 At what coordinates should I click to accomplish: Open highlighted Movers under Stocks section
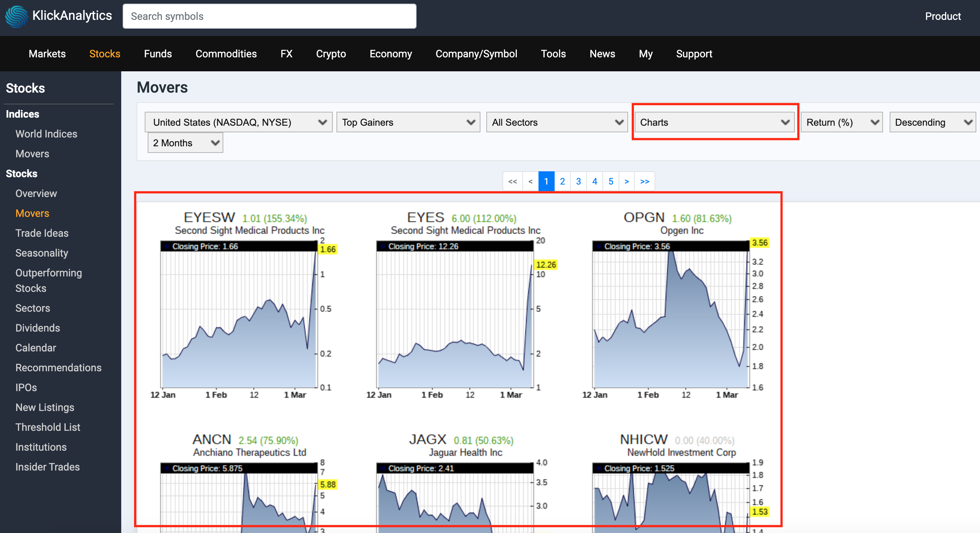click(x=32, y=213)
